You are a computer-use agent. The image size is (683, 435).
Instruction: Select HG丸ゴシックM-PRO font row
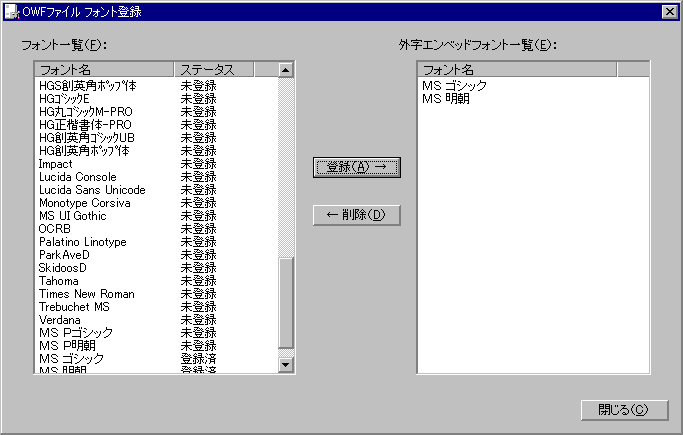[x=85, y=112]
